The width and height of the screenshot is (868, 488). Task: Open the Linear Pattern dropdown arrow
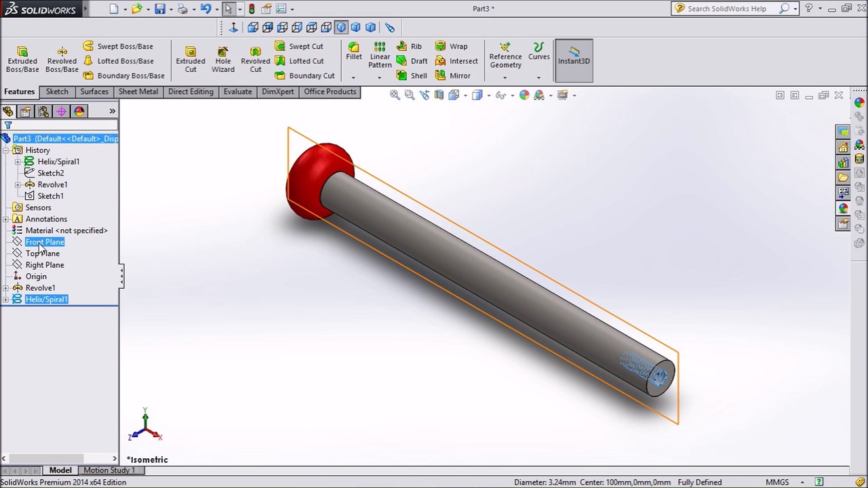tap(379, 77)
